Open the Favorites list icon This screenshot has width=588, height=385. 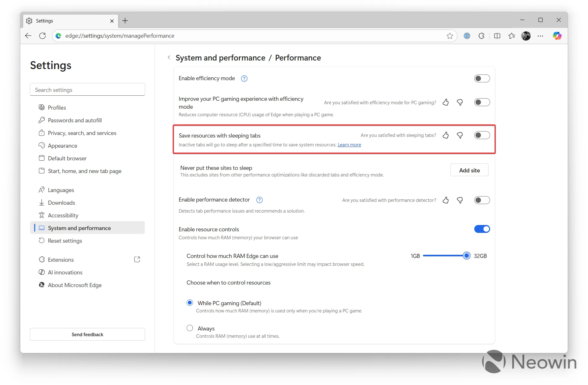pos(511,36)
